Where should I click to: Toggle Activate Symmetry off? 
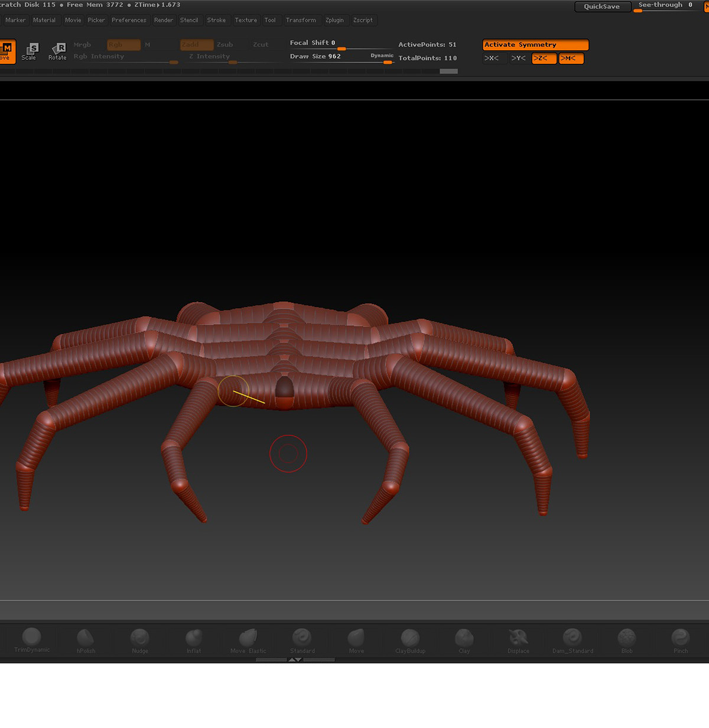[535, 44]
